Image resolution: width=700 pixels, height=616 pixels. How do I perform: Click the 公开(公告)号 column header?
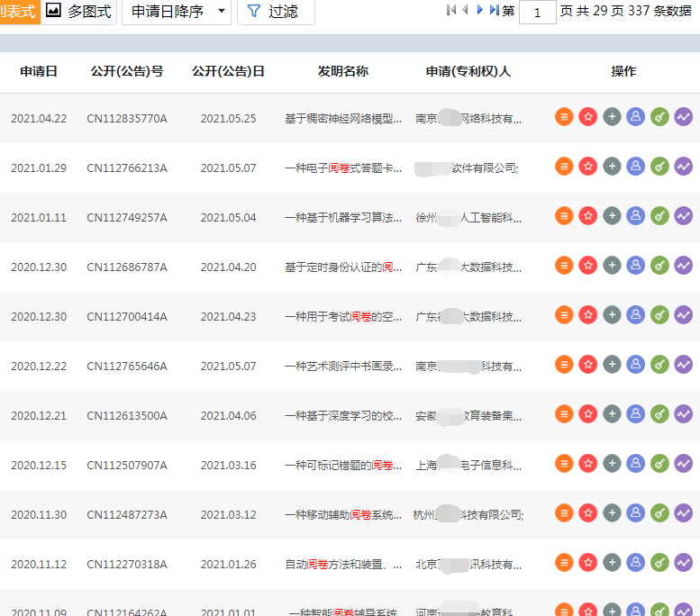[x=127, y=71]
